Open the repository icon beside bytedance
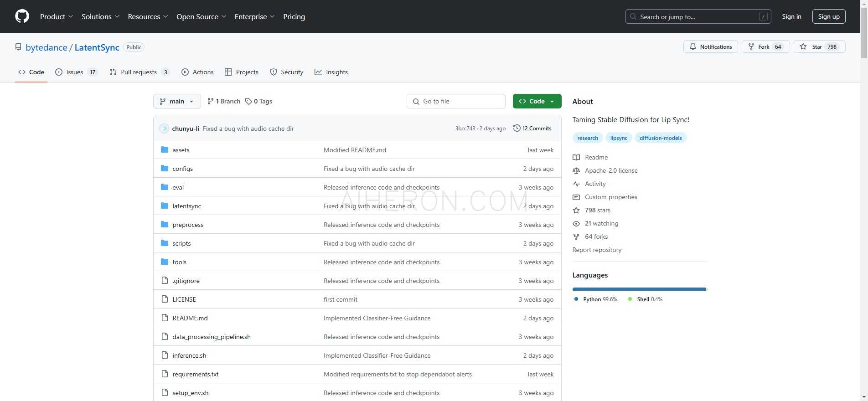The image size is (868, 401). (x=18, y=47)
